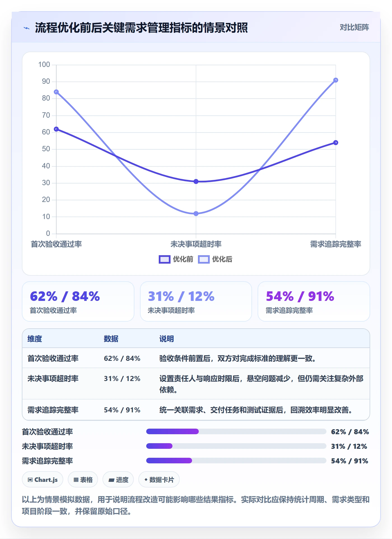Click the 对比矩阵 label in header
Screen dimensions: 392x539
[x=354, y=27]
